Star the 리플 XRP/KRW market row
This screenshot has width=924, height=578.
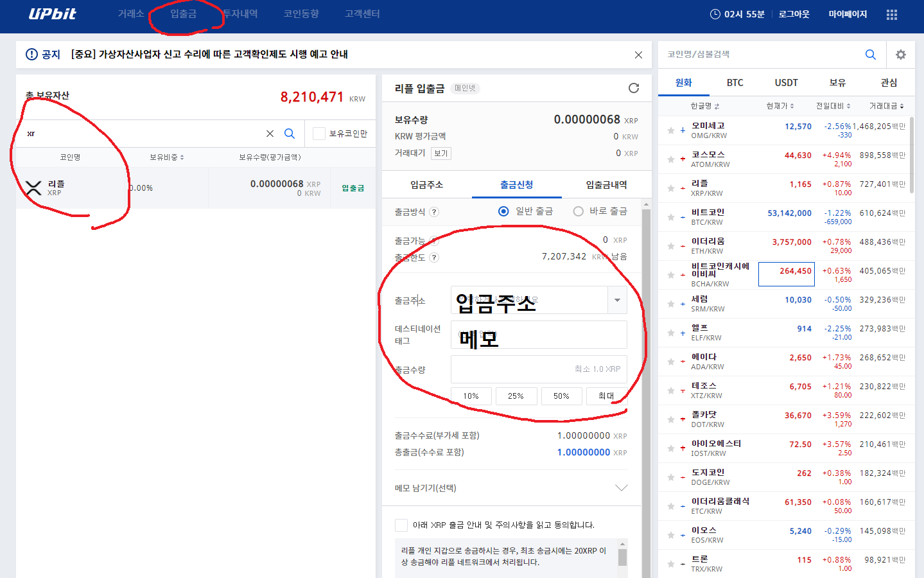671,188
